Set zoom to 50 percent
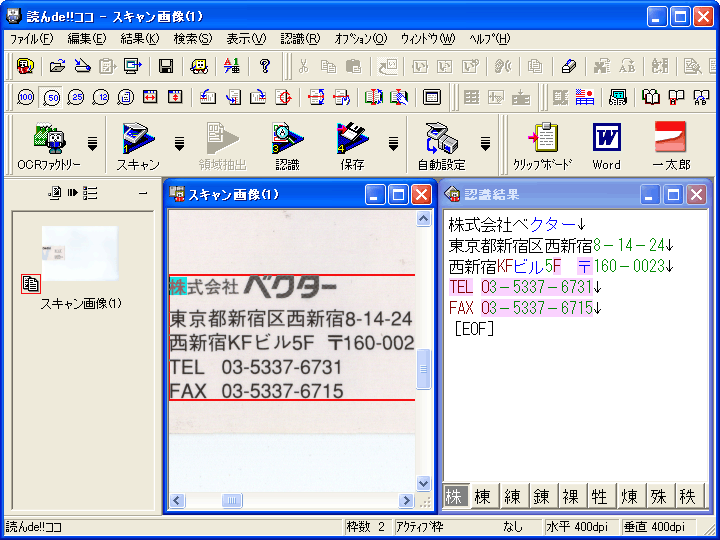The width and height of the screenshot is (720, 540). [x=51, y=97]
